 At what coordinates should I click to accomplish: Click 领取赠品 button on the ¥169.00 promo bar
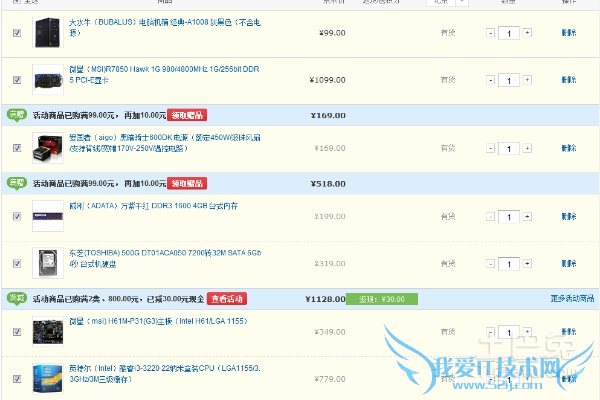tap(187, 115)
